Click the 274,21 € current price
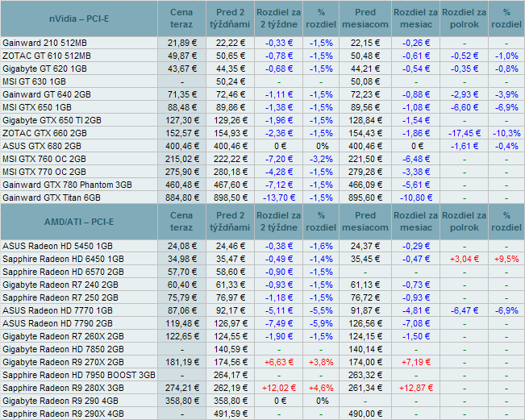This screenshot has height=420, width=525. tap(182, 388)
